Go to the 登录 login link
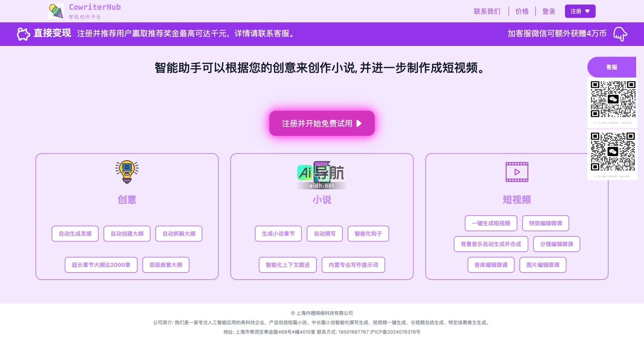The image size is (644, 355). click(x=548, y=11)
